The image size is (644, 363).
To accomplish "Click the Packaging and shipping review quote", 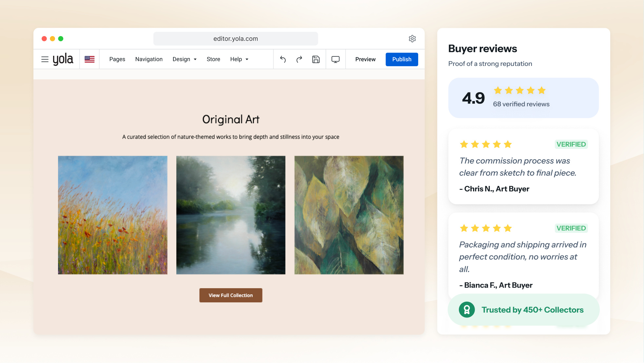I will coord(523,257).
